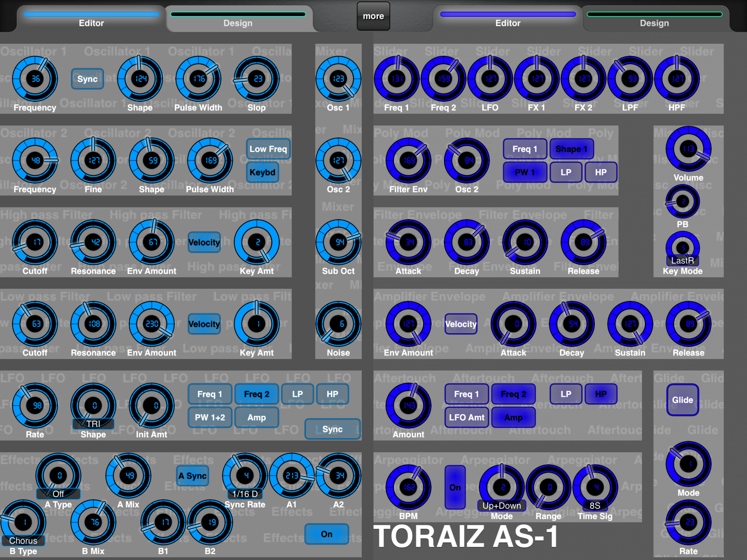This screenshot has height=560, width=747.
Task: Enable Low Freq on Oscillator 2
Action: [x=268, y=148]
